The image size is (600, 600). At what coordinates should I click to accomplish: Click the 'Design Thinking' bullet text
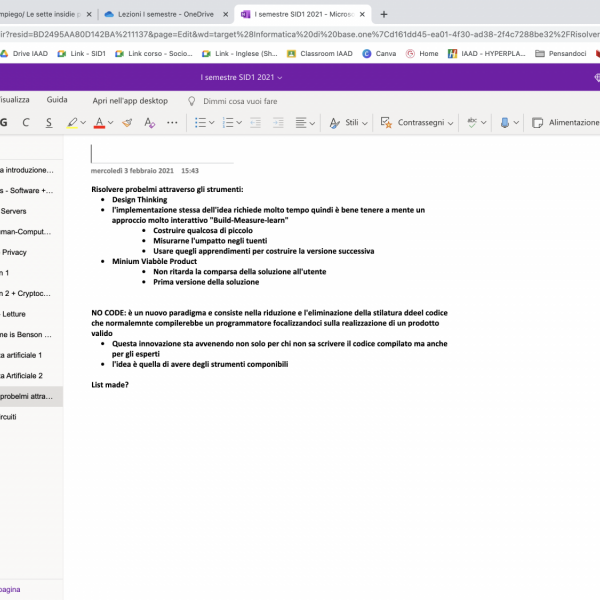(x=140, y=200)
